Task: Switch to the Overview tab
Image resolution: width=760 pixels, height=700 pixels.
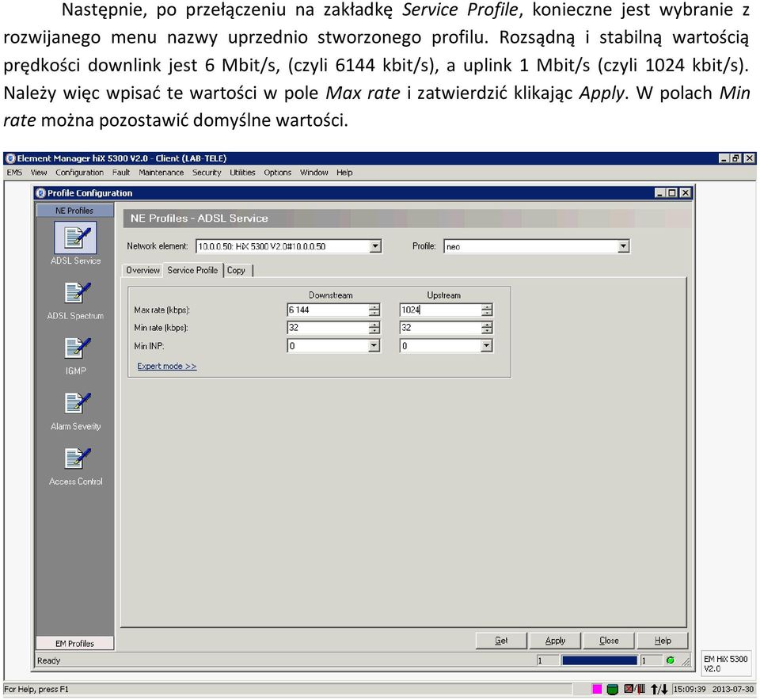Action: coord(142,271)
